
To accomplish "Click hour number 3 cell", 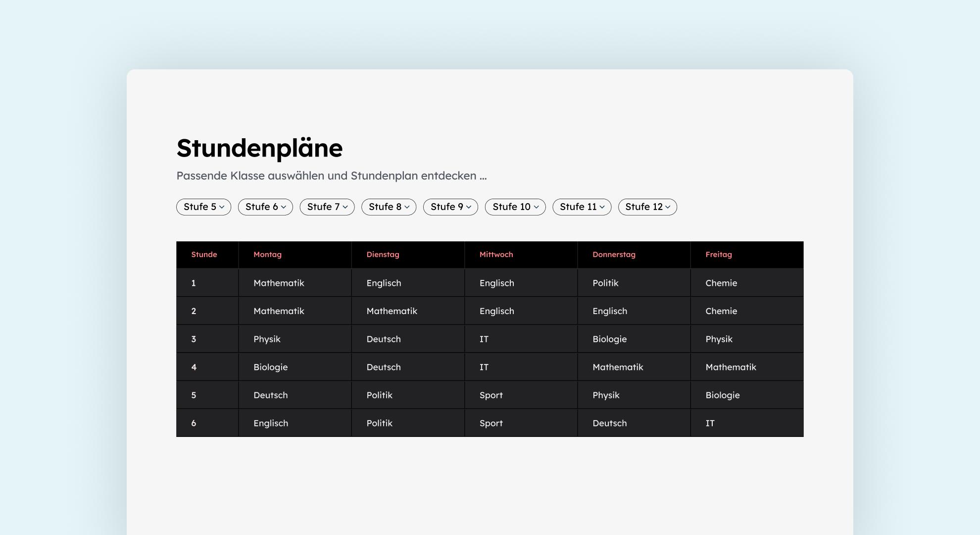I will tap(207, 339).
